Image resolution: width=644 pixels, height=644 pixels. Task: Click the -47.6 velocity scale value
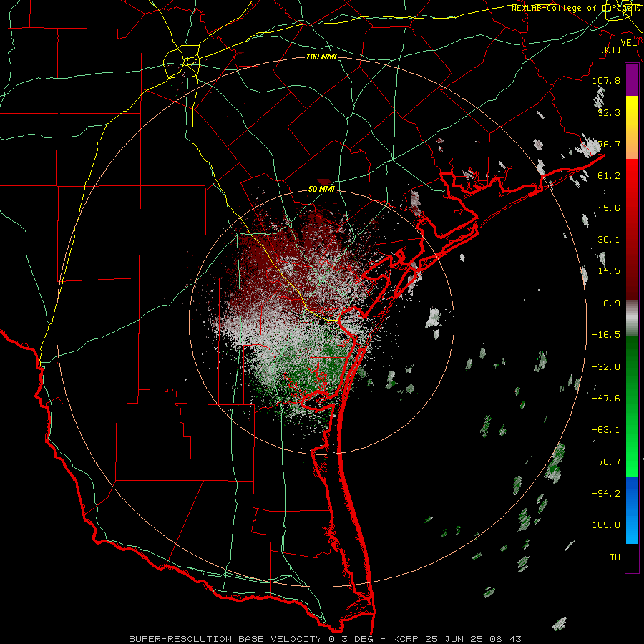click(x=606, y=399)
